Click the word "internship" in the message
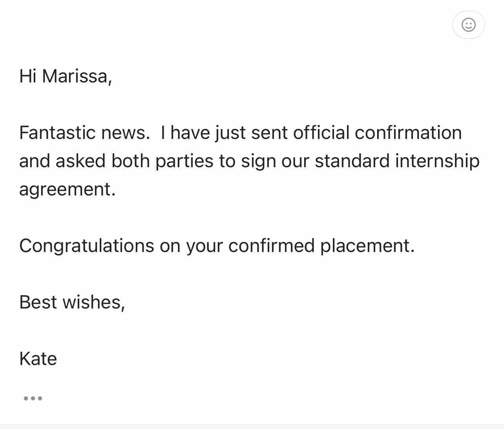 coord(437,161)
